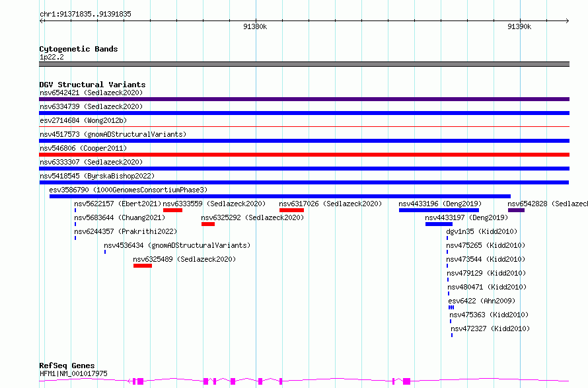This screenshot has width=588, height=388.
Task: Click the blue esv3586790 variant bar
Action: tap(280, 196)
